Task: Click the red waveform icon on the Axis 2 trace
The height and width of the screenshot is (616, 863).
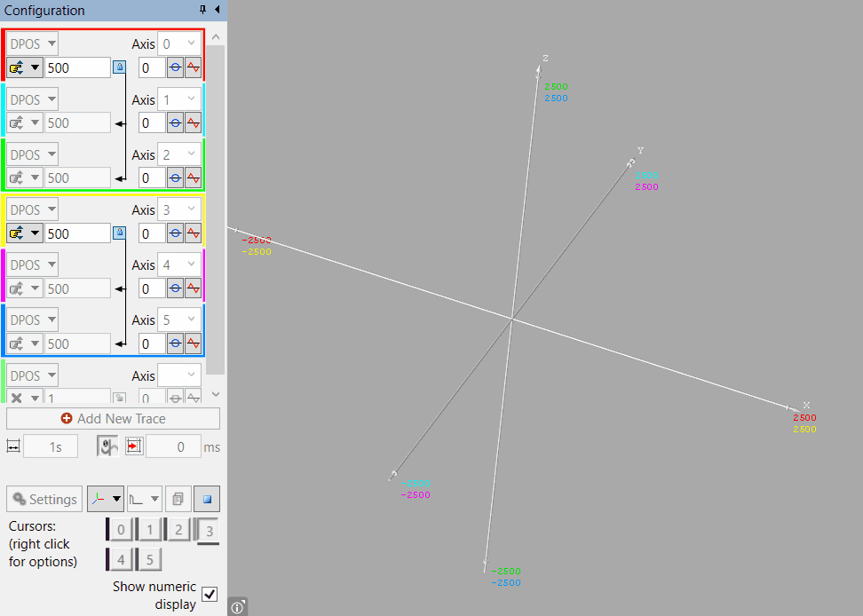Action: pyautogui.click(x=194, y=178)
